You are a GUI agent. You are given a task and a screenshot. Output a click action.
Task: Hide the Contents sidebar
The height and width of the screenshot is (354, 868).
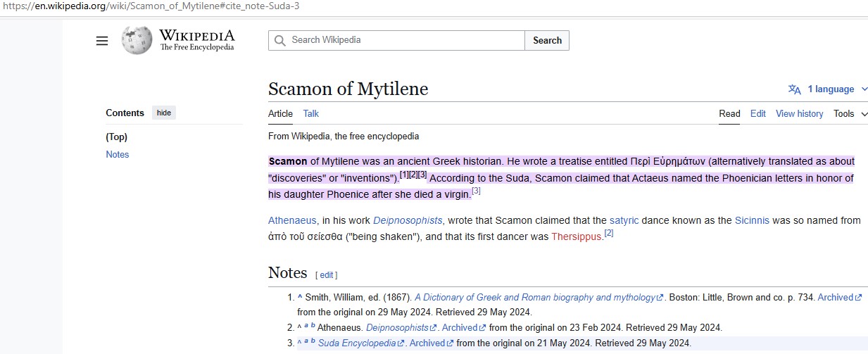click(x=164, y=113)
